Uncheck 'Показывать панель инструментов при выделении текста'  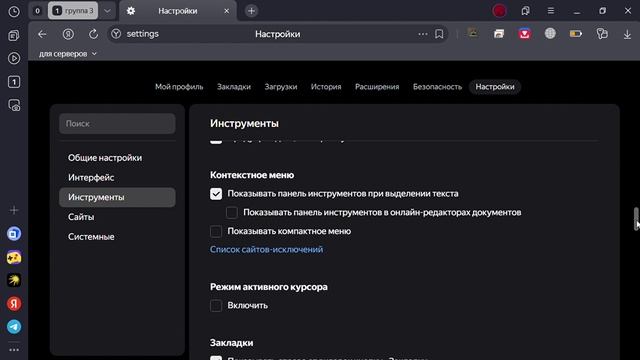point(216,193)
